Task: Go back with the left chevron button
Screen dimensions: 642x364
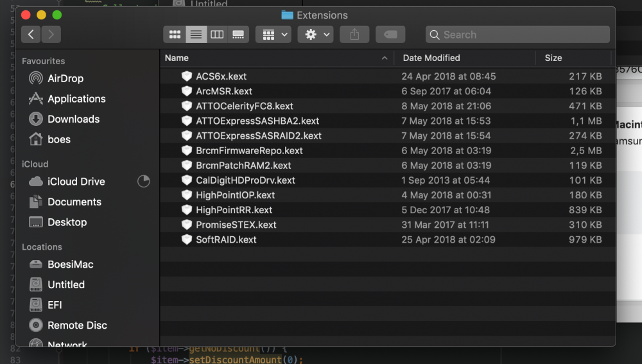Action: click(x=31, y=35)
